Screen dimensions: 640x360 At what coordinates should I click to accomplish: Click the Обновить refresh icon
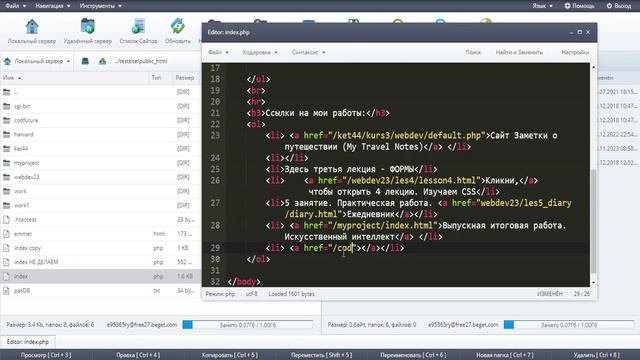pos(178,27)
